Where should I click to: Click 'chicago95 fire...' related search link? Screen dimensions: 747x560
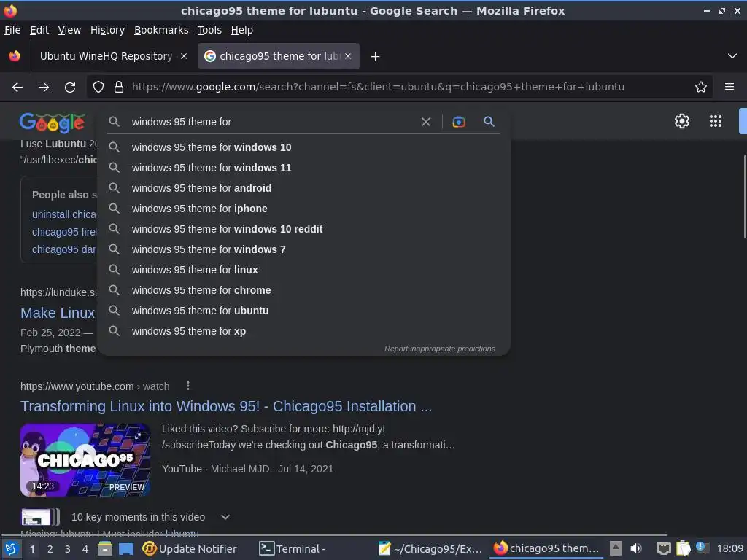[x=64, y=232]
